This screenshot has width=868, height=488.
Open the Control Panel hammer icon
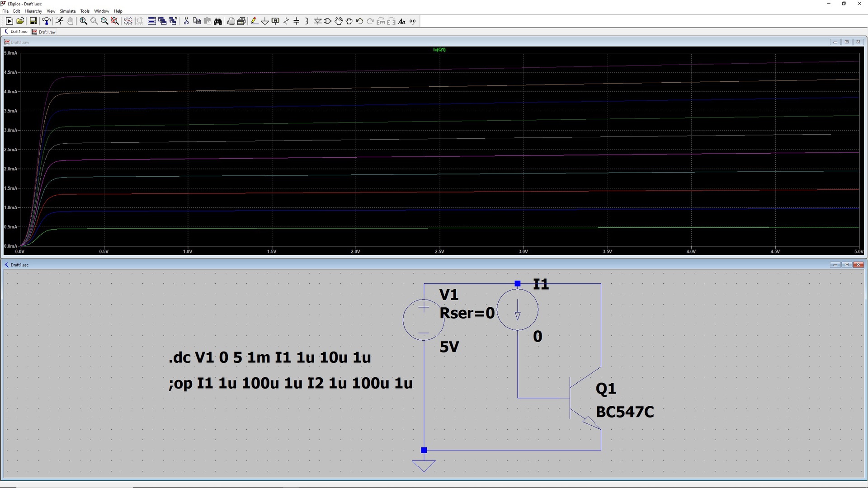(46, 21)
